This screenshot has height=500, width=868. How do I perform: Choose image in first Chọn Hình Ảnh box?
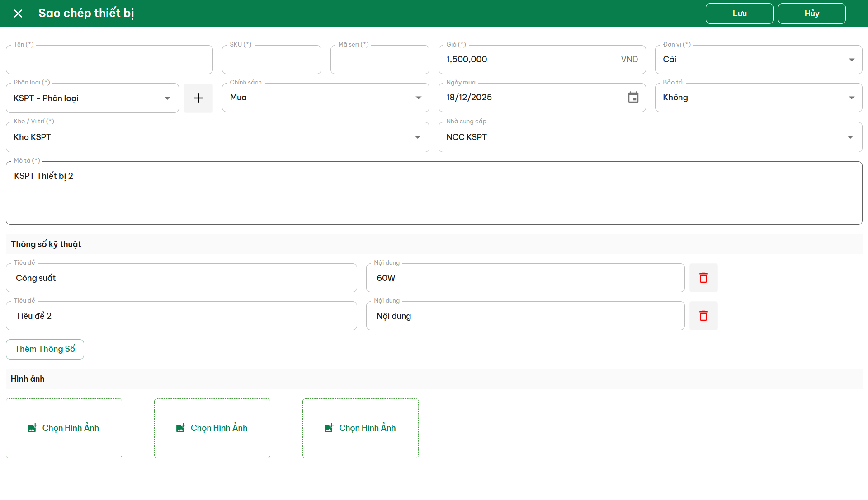point(64,428)
